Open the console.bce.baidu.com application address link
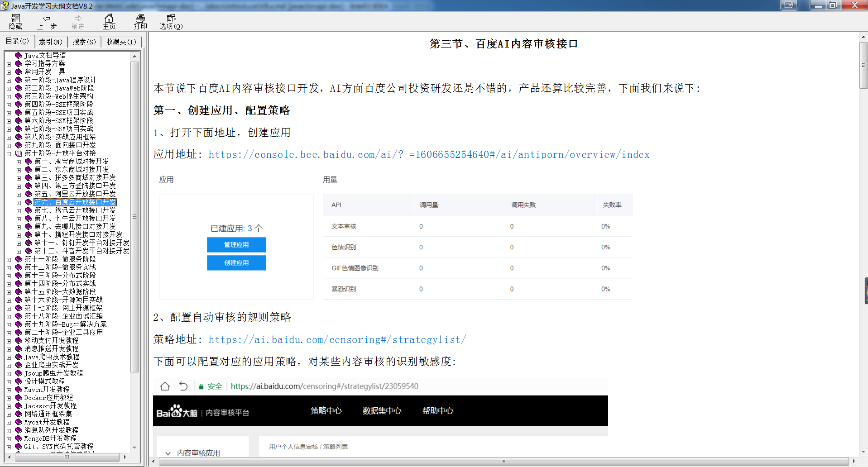Screen dimensions: 868x467 [429, 155]
